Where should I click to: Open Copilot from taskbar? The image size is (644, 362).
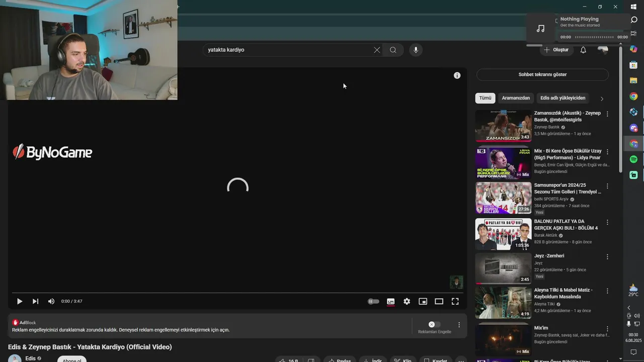(x=633, y=49)
